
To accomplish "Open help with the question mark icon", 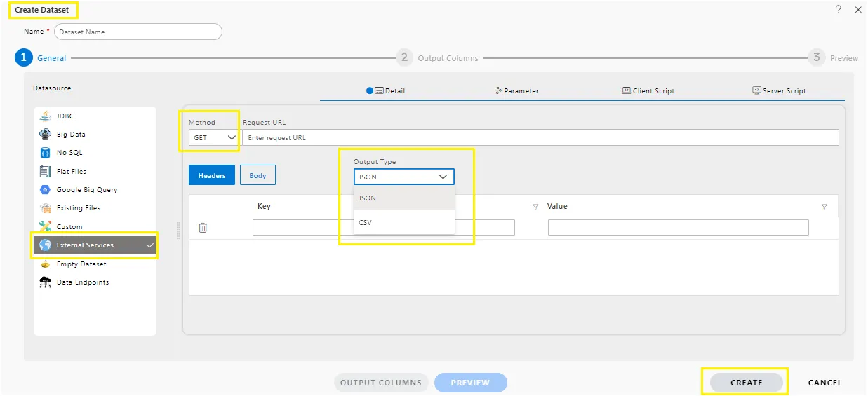I will pos(838,9).
